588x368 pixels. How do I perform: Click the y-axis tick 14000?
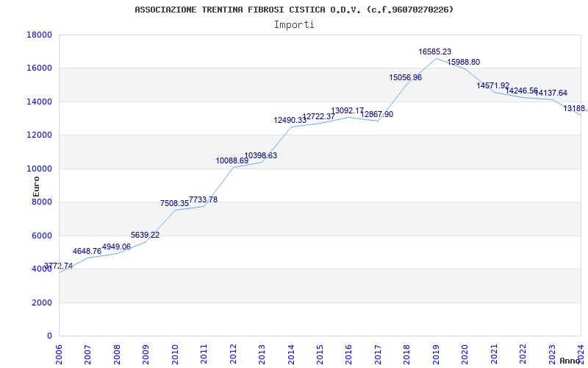pyautogui.click(x=40, y=102)
